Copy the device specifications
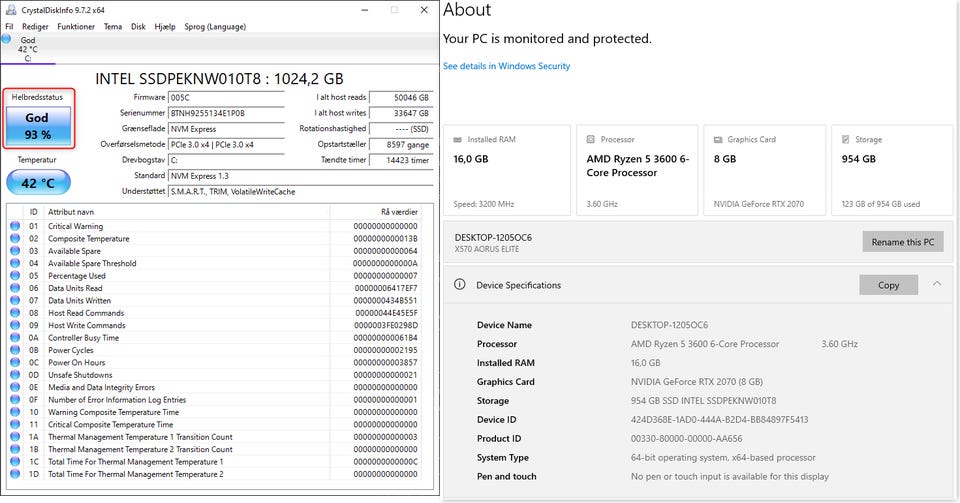 (x=888, y=285)
